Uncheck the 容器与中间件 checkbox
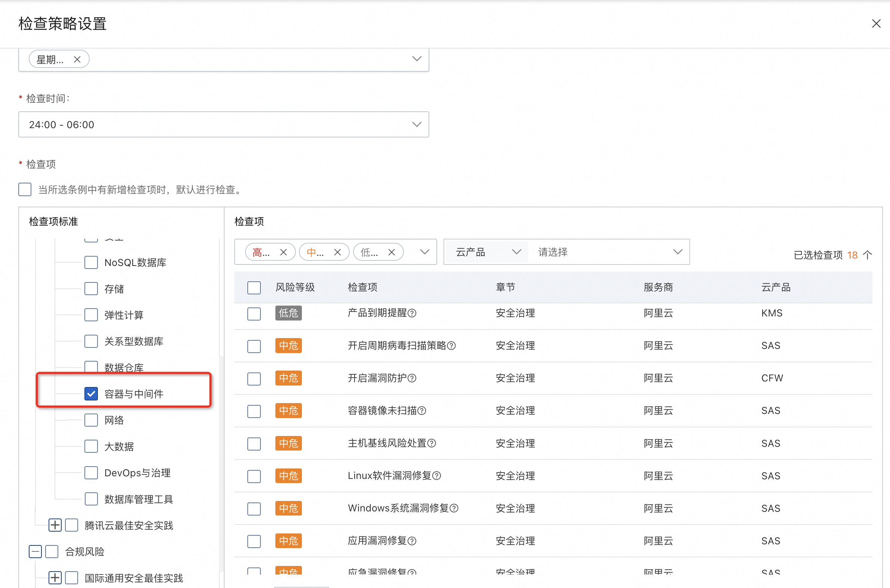This screenshot has width=890, height=588. [91, 394]
